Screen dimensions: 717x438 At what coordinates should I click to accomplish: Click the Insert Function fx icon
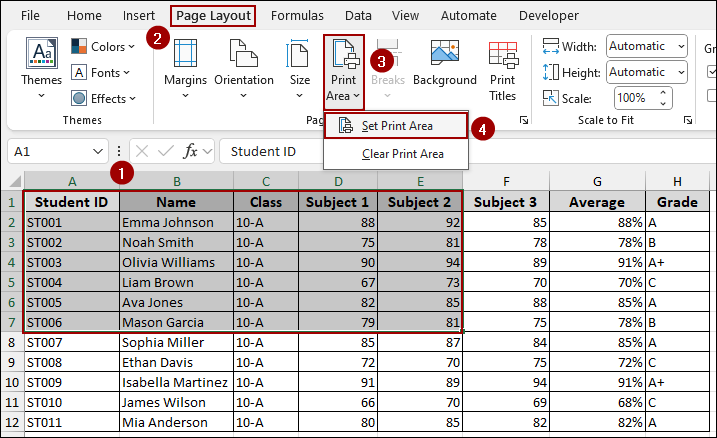pyautogui.click(x=191, y=151)
